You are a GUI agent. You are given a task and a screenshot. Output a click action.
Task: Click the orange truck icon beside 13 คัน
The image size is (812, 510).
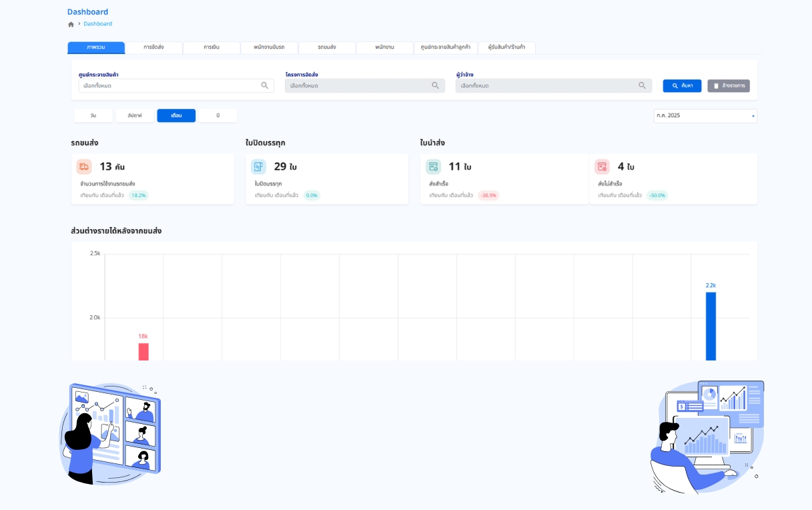[84, 167]
